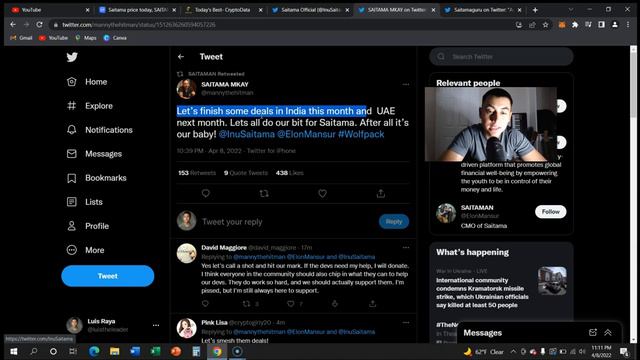View the 438 Likes list
This screenshot has height=360, width=640.
(289, 173)
